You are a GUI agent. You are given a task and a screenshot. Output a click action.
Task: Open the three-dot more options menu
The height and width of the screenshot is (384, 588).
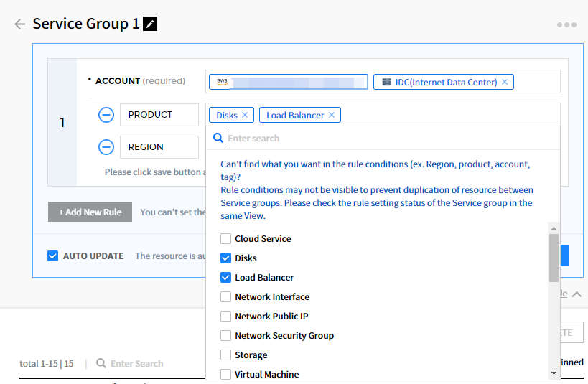[x=566, y=24]
